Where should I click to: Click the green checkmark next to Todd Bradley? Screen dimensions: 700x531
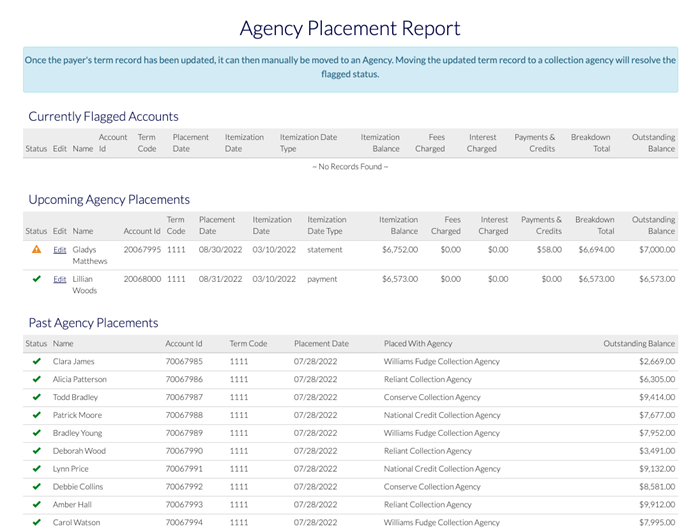click(x=36, y=397)
